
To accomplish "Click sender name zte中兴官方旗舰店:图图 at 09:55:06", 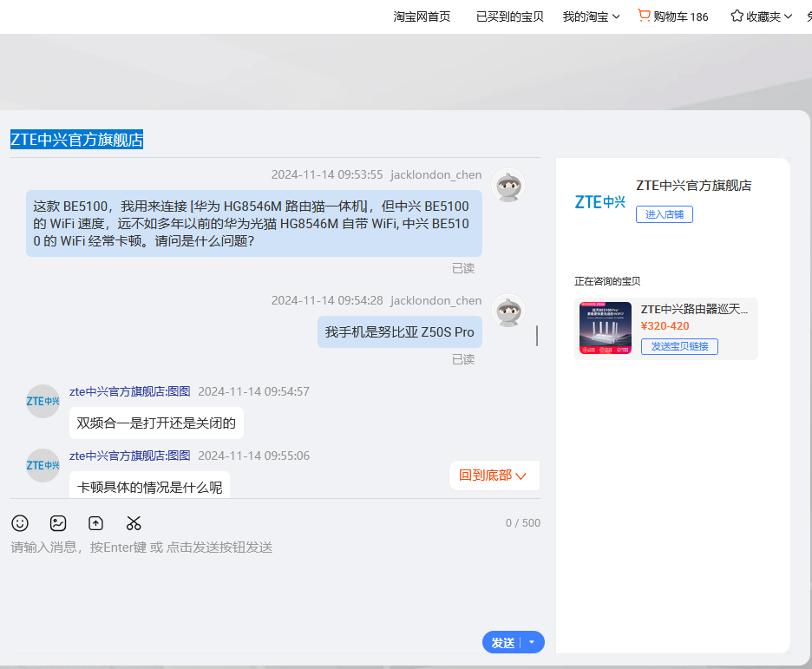I will 130,456.
